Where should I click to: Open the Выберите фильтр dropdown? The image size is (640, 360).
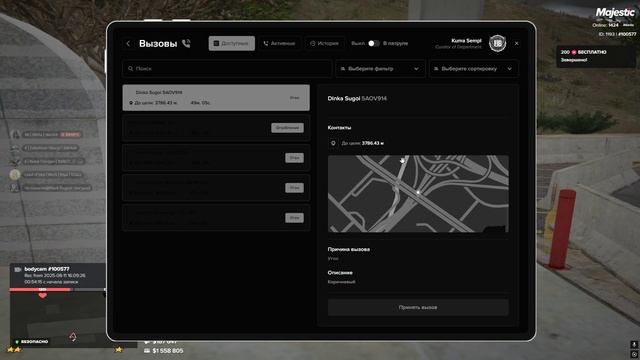pyautogui.click(x=380, y=69)
